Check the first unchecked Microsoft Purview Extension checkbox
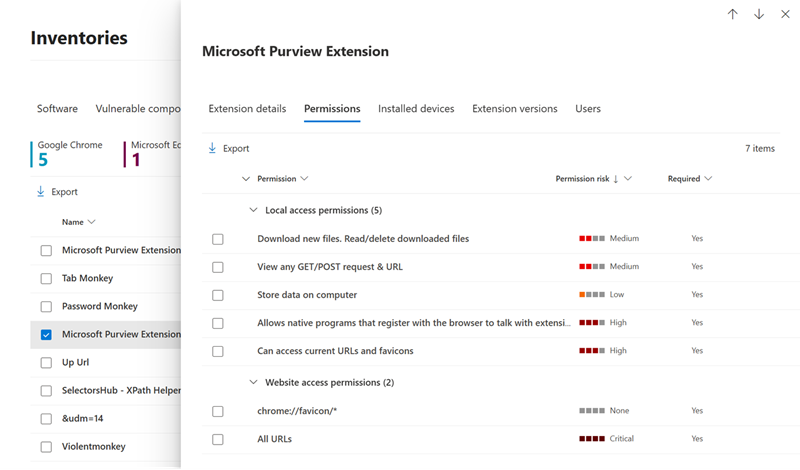Viewport: 800px width, 470px height. point(46,251)
